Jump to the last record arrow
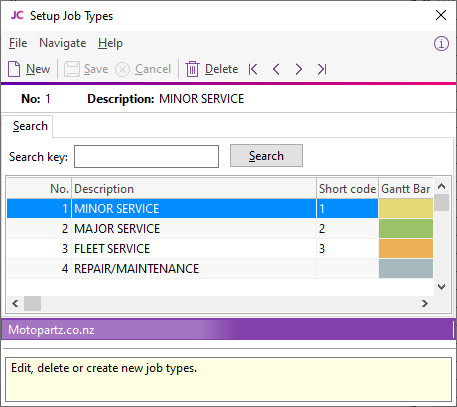 coord(322,69)
